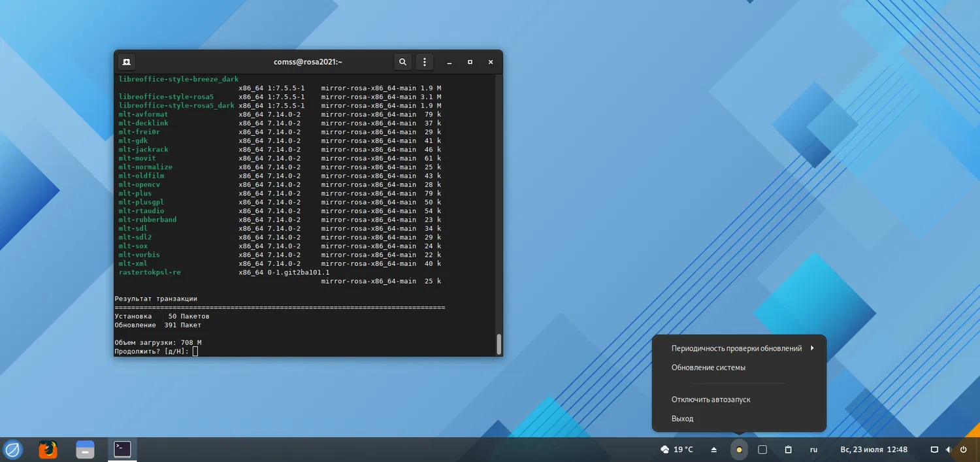Click package name mlt-opencv
The image size is (980, 462).
click(x=139, y=185)
